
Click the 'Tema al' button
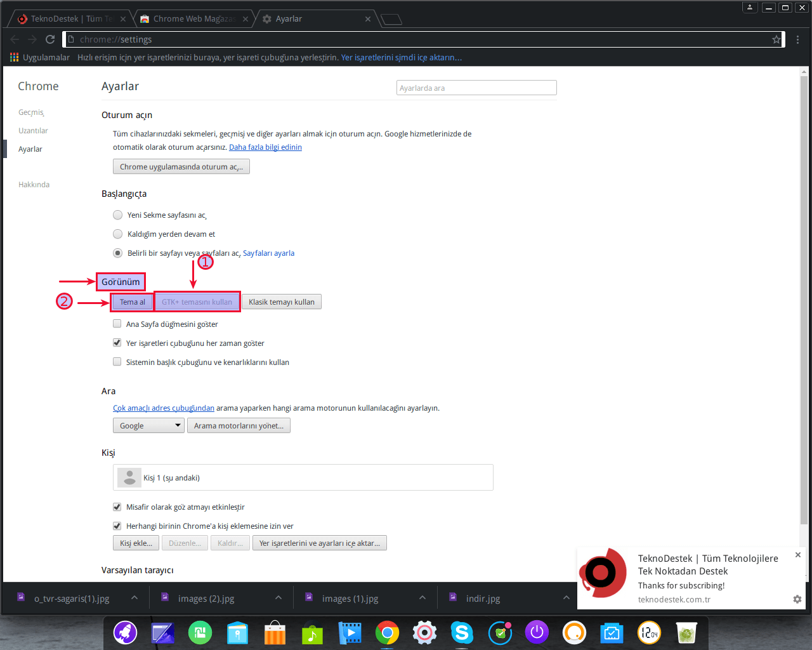pos(133,302)
